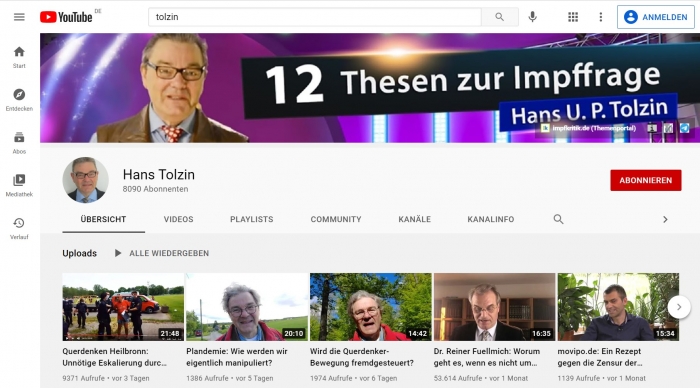This screenshot has height=388, width=700.
Task: Open the hamburger guide menu
Action: point(19,17)
